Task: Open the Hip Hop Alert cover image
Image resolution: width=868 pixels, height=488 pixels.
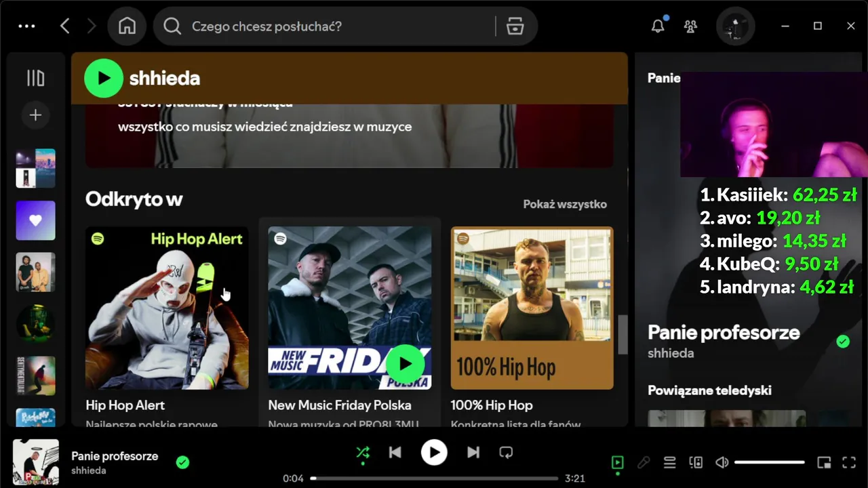Action: tap(167, 308)
